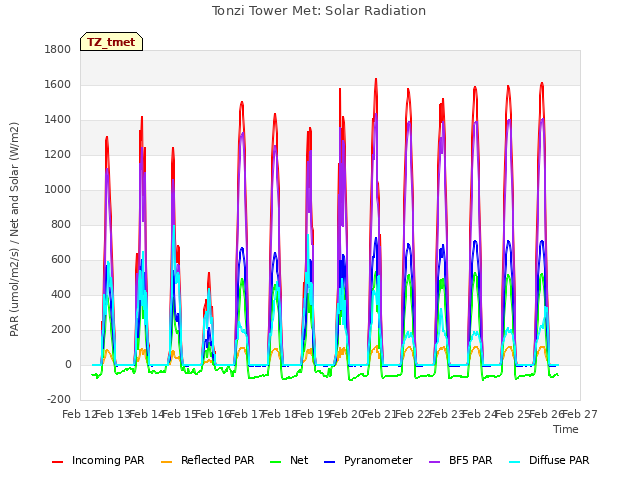Click the BF5 PAR legend label

point(471,460)
